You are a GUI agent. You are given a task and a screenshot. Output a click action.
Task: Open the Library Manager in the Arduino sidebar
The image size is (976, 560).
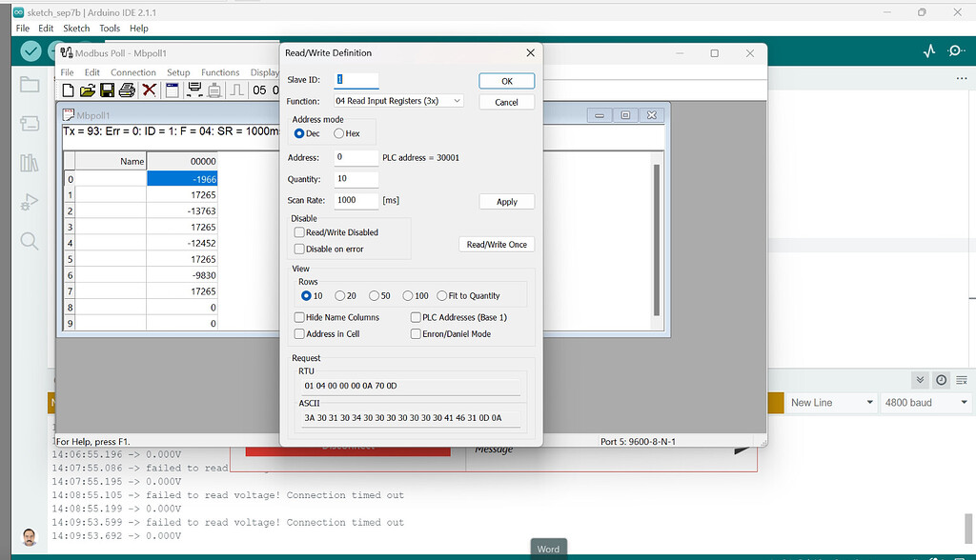29,162
